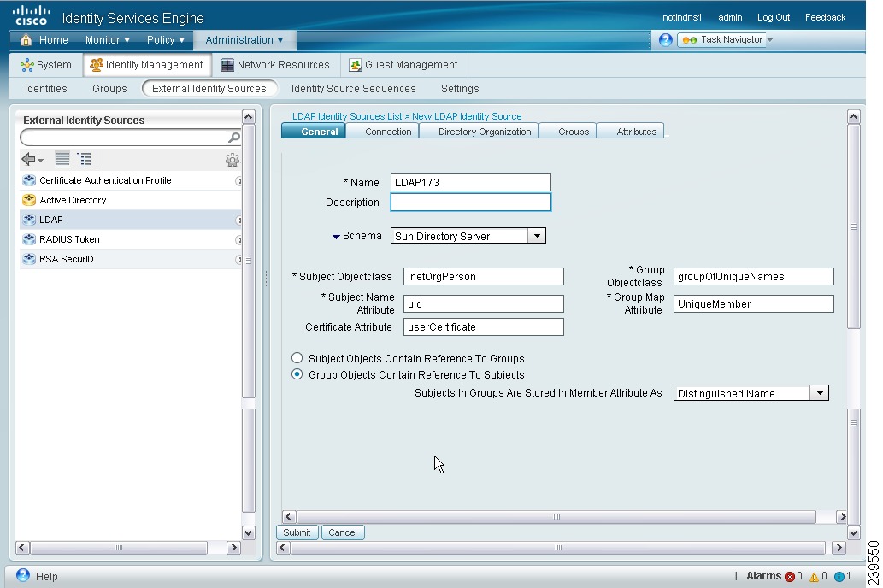Click the search magnifier icon
The image size is (883, 588).
click(x=233, y=137)
